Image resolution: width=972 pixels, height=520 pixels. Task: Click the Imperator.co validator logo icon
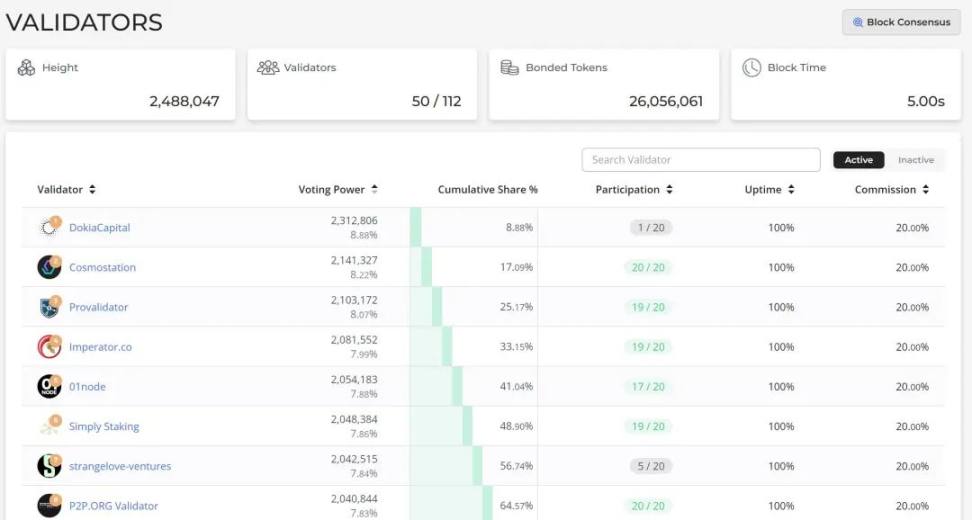coord(49,347)
